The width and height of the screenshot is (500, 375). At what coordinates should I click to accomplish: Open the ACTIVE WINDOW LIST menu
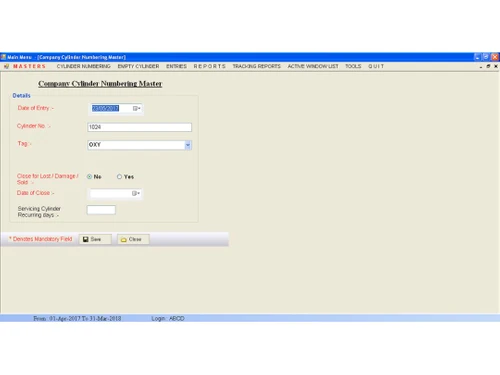(x=313, y=66)
